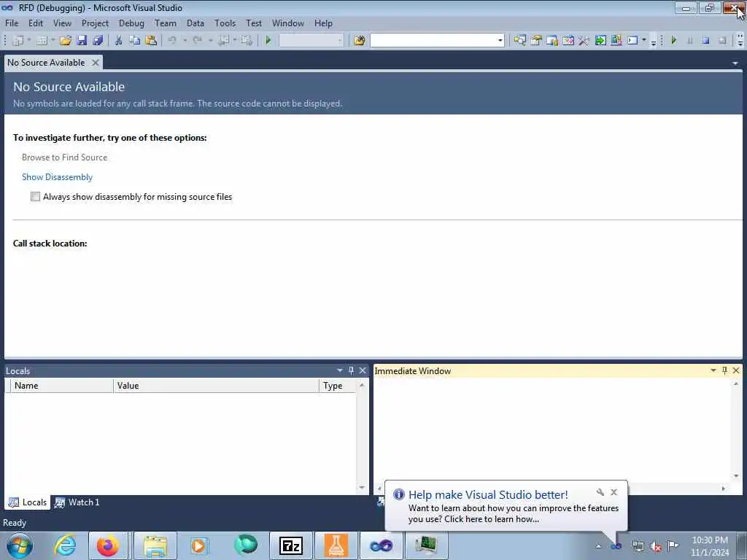Click the Break All pause icon
747x560 pixels.
point(690,41)
